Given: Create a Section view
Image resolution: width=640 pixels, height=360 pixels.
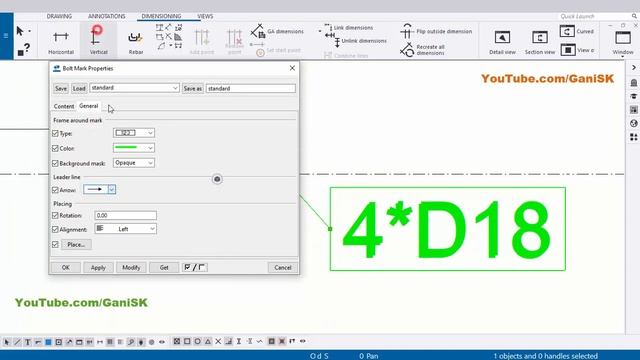Looking at the screenshot, I should click(x=540, y=42).
